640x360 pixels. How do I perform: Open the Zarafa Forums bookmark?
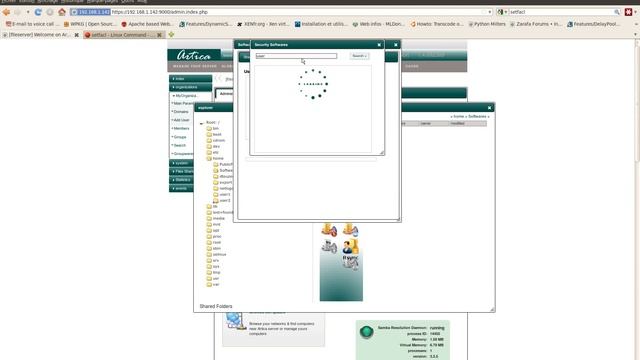(536, 24)
